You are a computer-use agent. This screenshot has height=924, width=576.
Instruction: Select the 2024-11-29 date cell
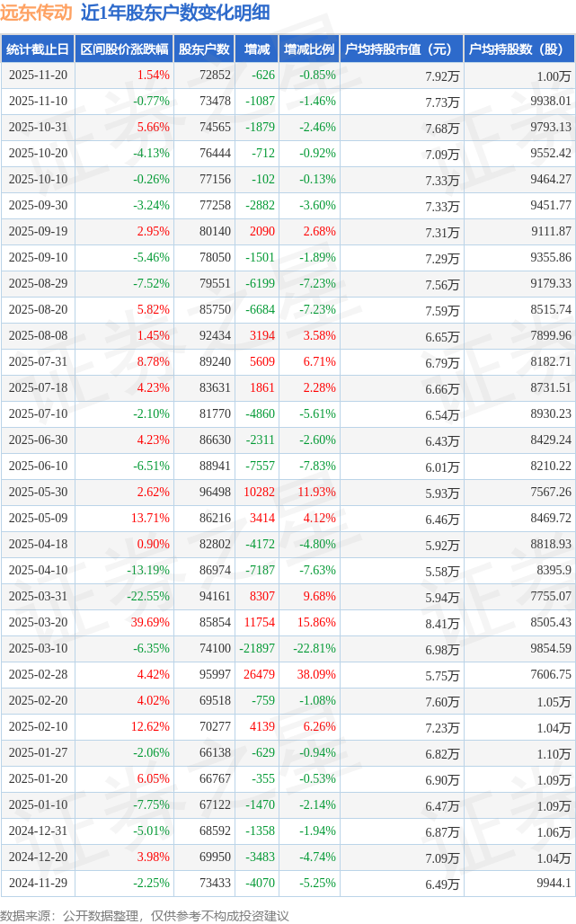click(38, 884)
